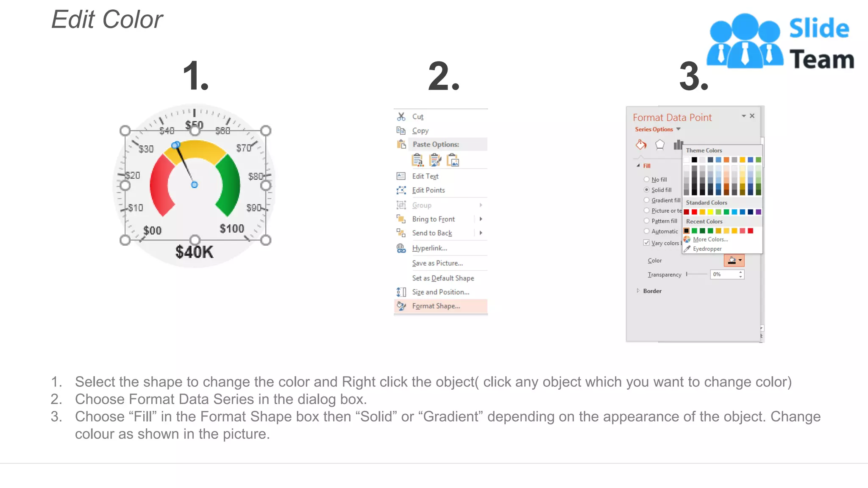This screenshot has height=488, width=868.
Task: Select the Gradient fill radio option
Action: (x=646, y=200)
